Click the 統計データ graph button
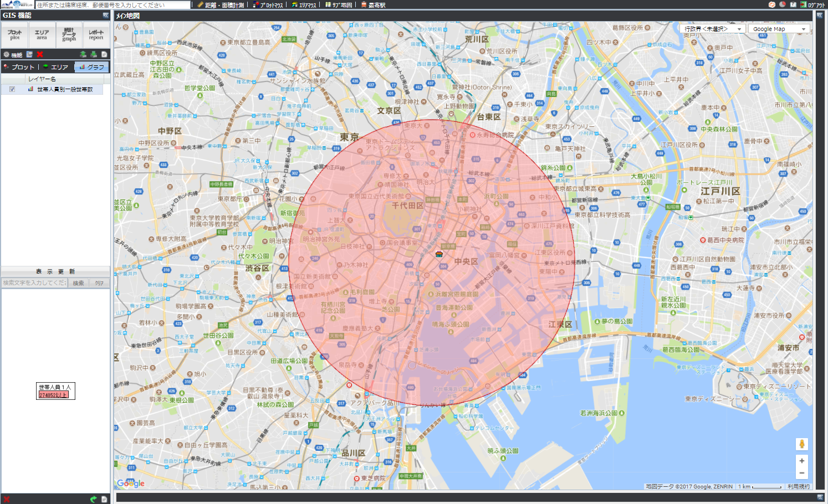The width and height of the screenshot is (828, 504). click(x=69, y=35)
